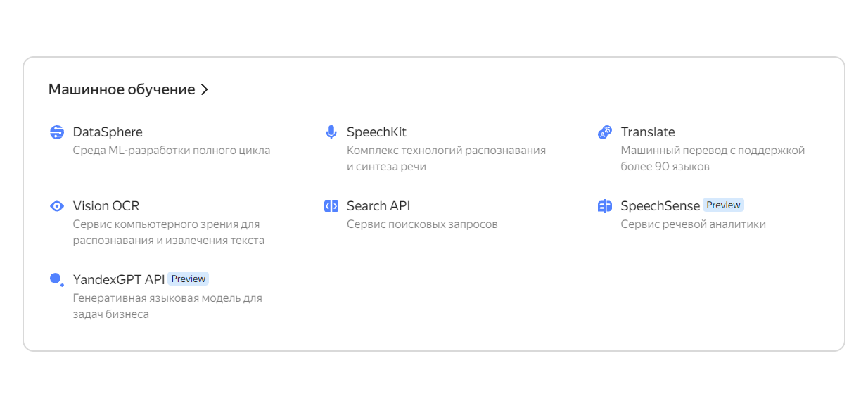The height and width of the screenshot is (408, 868).
Task: Select the Vision OCR title
Action: tap(106, 206)
